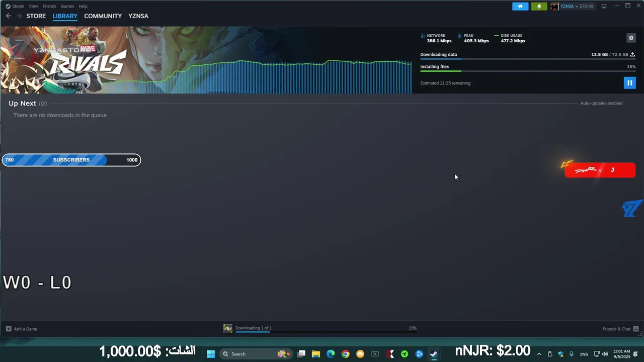The height and width of the screenshot is (362, 644).
Task: Open the volume tray icon
Action: (605, 354)
